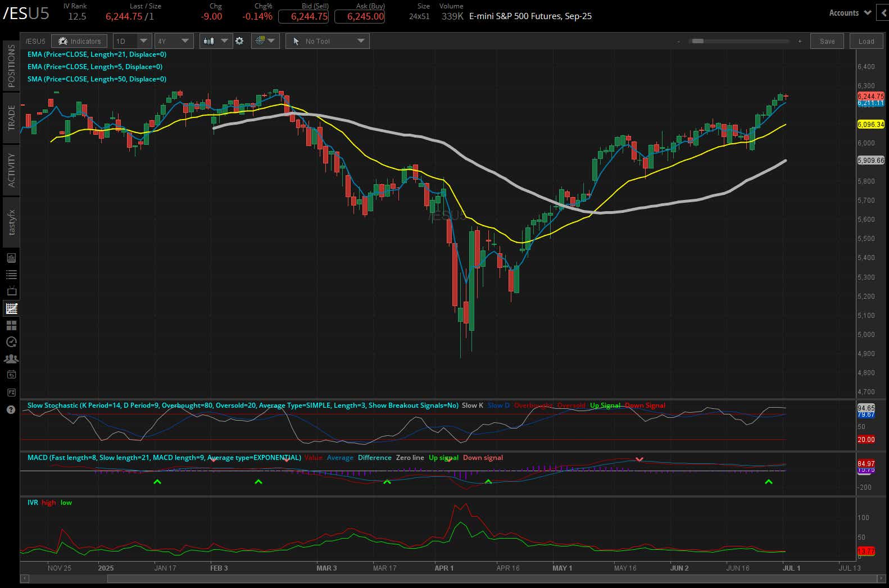Click the Volume 339K value

[452, 16]
